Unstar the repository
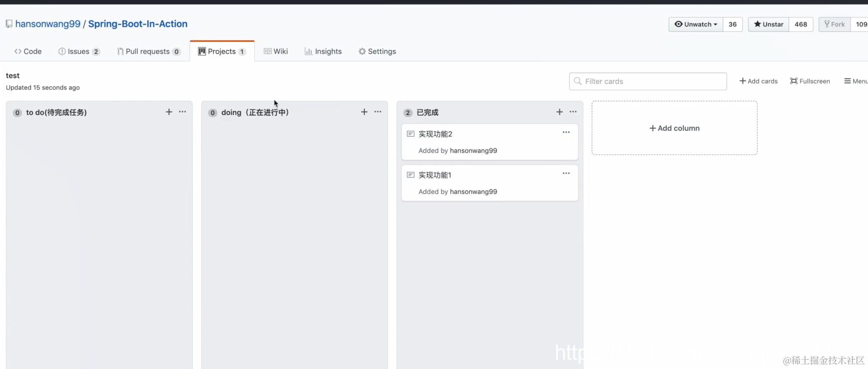This screenshot has height=369, width=868. (769, 24)
